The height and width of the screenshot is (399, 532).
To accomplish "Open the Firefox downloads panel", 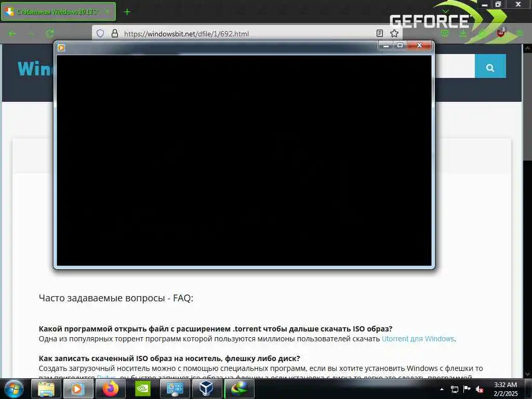I will tap(463, 33).
